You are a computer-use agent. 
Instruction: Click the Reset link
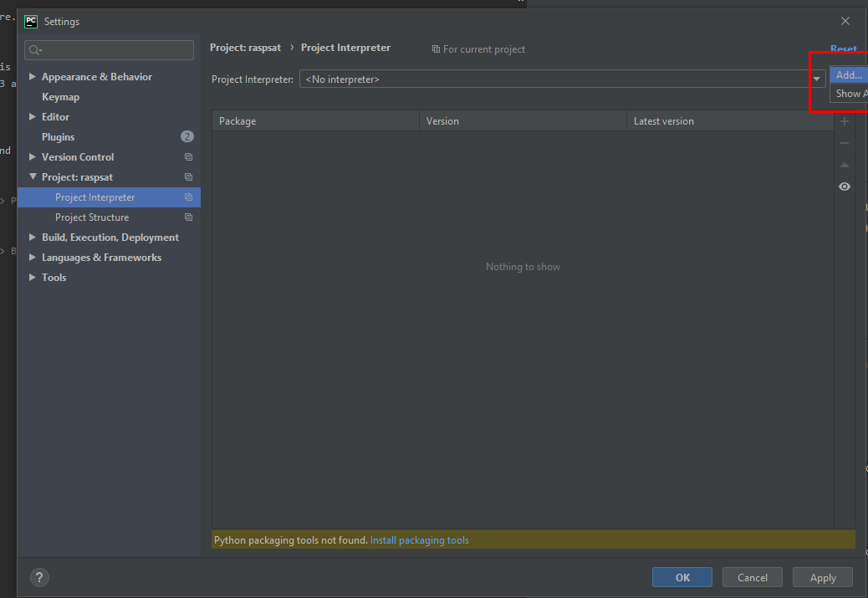(844, 49)
